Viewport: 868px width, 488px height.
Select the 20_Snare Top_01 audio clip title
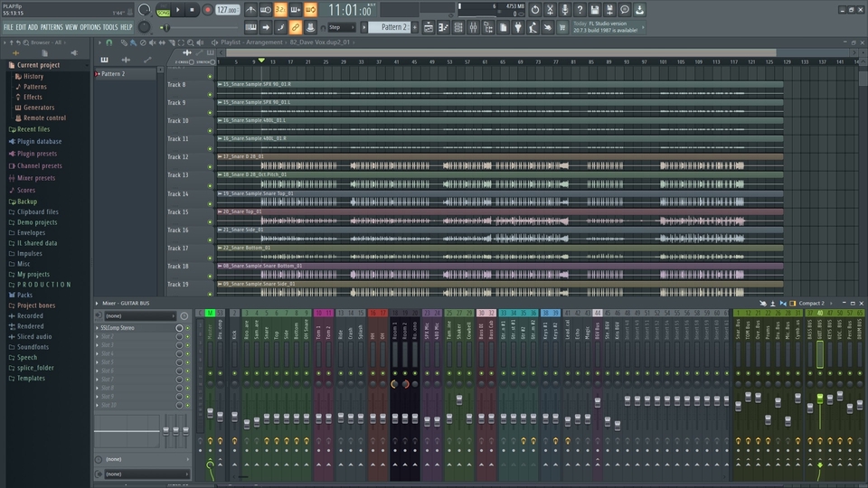[242, 211]
